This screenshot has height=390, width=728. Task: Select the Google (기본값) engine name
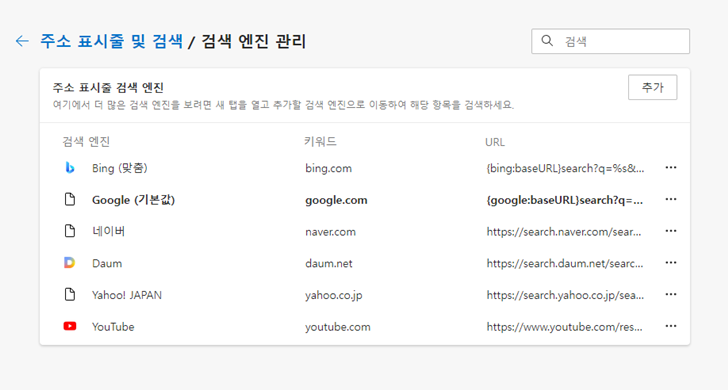point(133,200)
